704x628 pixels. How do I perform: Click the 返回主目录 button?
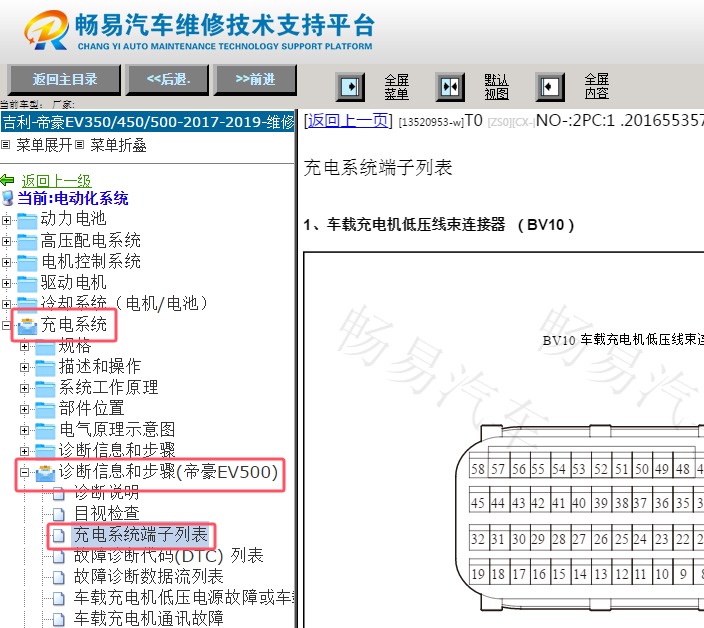(65, 80)
